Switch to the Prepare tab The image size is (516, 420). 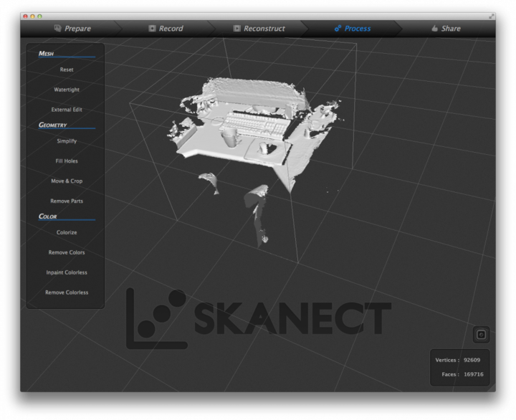click(72, 28)
